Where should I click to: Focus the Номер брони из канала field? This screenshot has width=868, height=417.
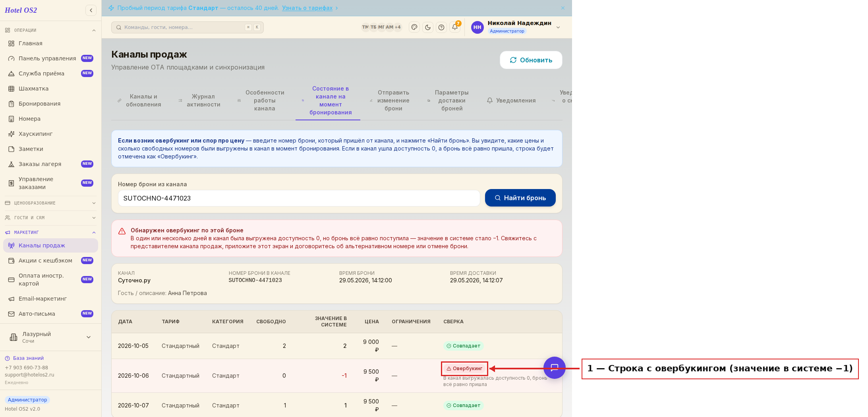(299, 198)
